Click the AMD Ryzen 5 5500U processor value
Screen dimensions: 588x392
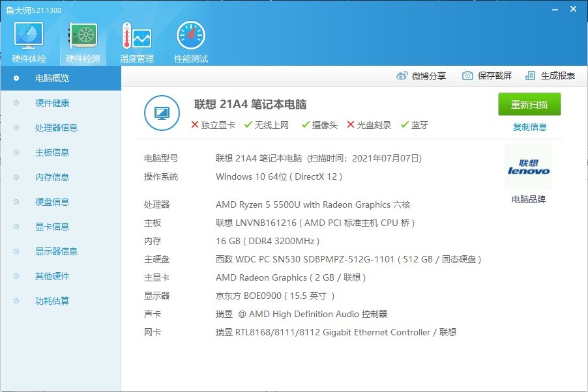point(313,204)
